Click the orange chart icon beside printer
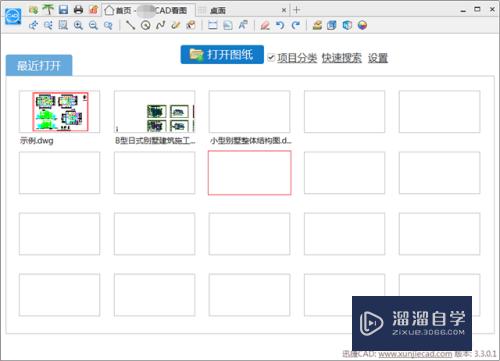Viewport: 500px width, 361px height. (94, 10)
